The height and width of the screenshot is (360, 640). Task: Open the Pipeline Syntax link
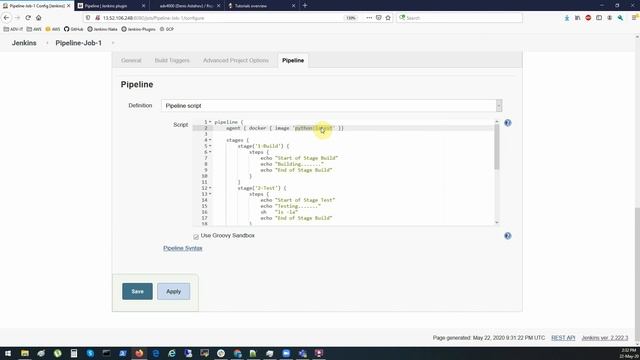pos(182,248)
